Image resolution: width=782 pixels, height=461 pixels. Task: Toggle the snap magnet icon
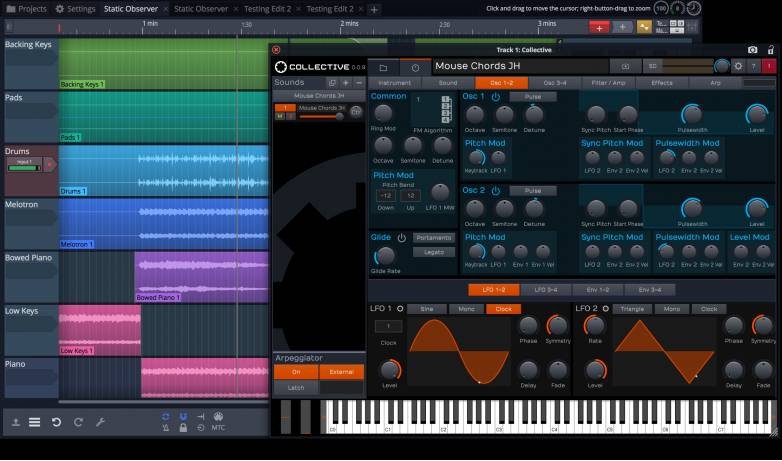coord(183,416)
